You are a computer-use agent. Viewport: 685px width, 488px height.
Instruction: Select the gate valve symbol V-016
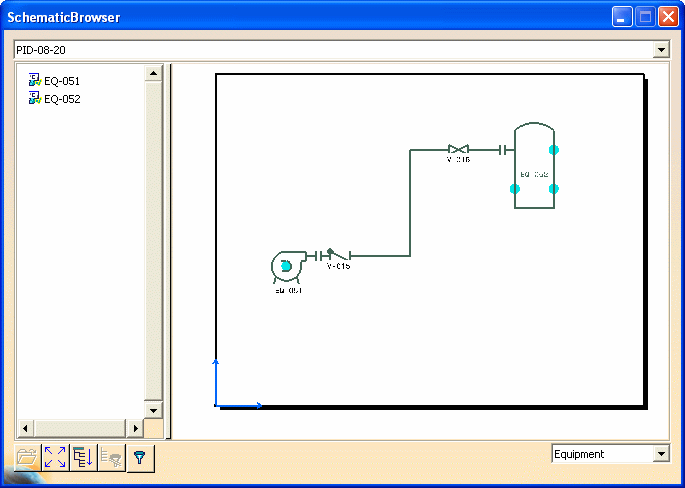(458, 150)
